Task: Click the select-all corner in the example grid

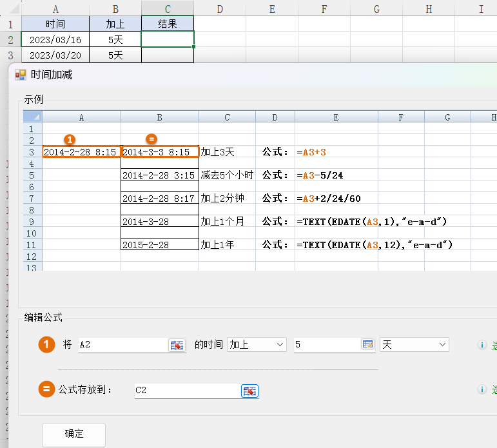Action: pyautogui.click(x=33, y=117)
